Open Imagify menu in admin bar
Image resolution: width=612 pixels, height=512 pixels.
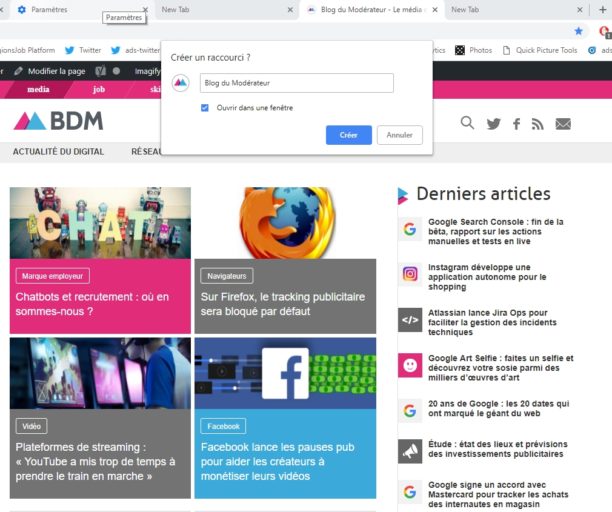147,71
